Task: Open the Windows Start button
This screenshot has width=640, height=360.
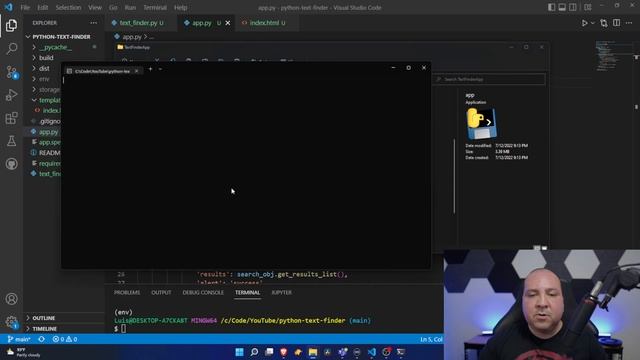Action: click(239, 352)
